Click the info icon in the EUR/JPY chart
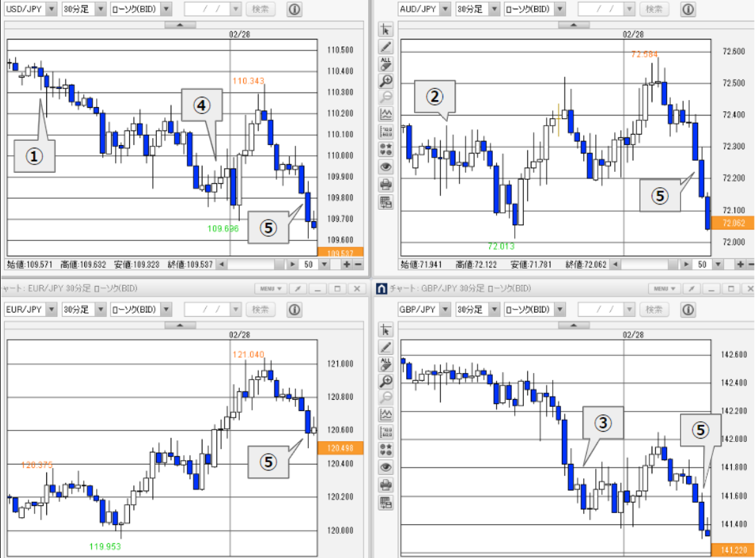This screenshot has height=558, width=756. 294,309
